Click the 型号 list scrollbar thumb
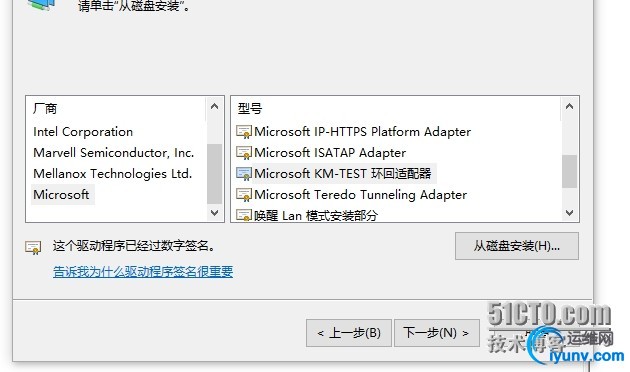The width and height of the screenshot is (630, 372). click(x=569, y=172)
